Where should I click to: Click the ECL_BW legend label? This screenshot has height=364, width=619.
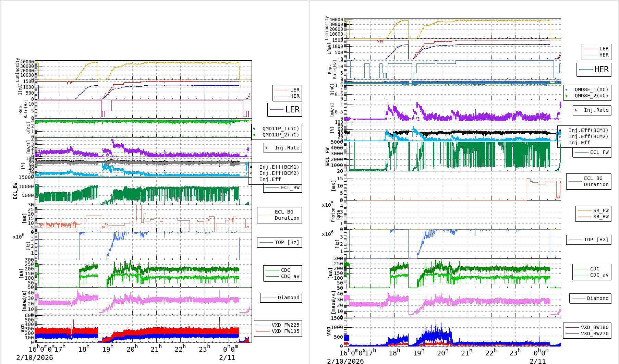290,187
